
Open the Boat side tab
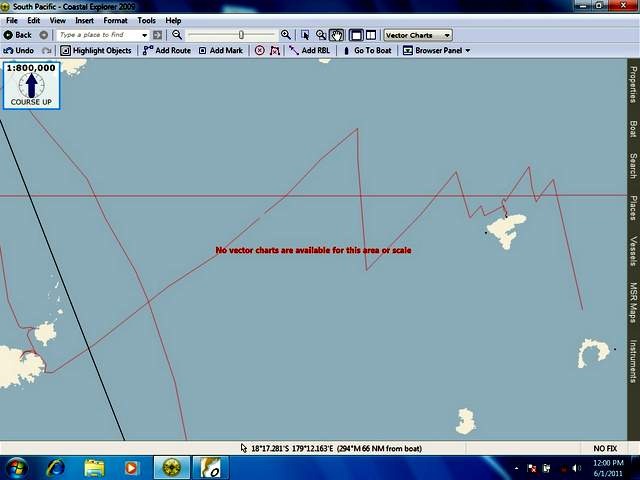[x=633, y=129]
